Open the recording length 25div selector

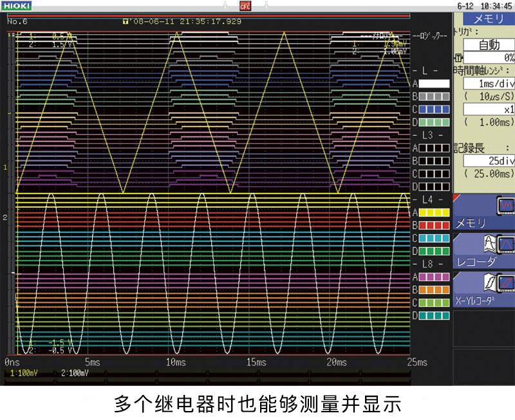pyautogui.click(x=488, y=161)
